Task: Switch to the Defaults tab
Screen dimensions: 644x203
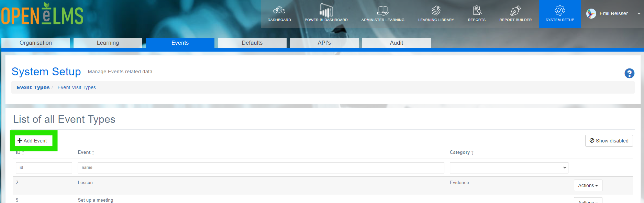Action: click(252, 43)
